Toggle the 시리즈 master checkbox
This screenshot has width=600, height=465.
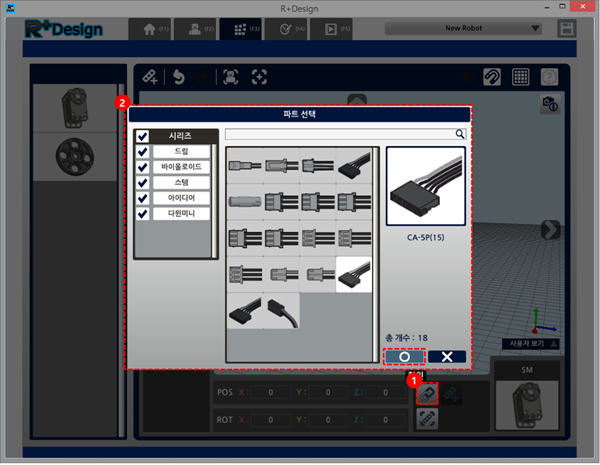pos(143,136)
